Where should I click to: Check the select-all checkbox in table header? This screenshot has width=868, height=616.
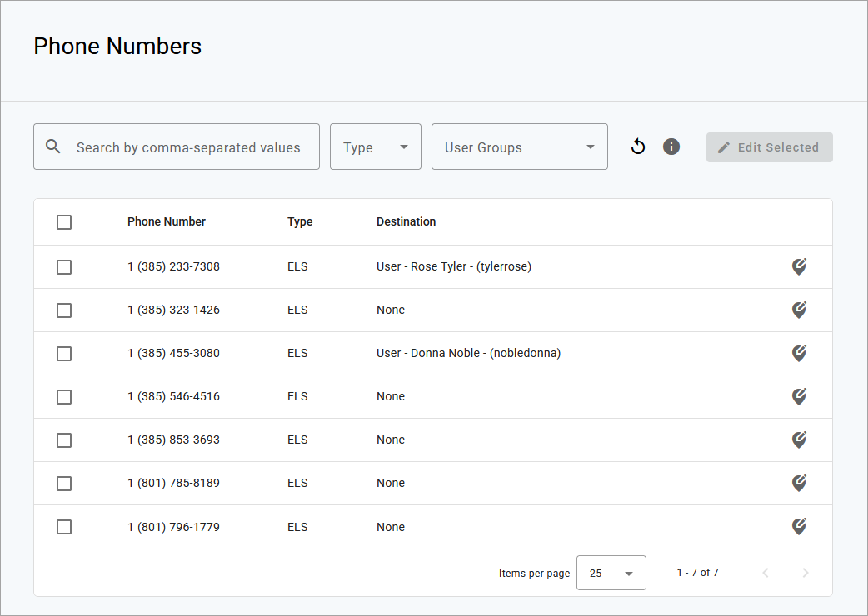[x=64, y=222]
